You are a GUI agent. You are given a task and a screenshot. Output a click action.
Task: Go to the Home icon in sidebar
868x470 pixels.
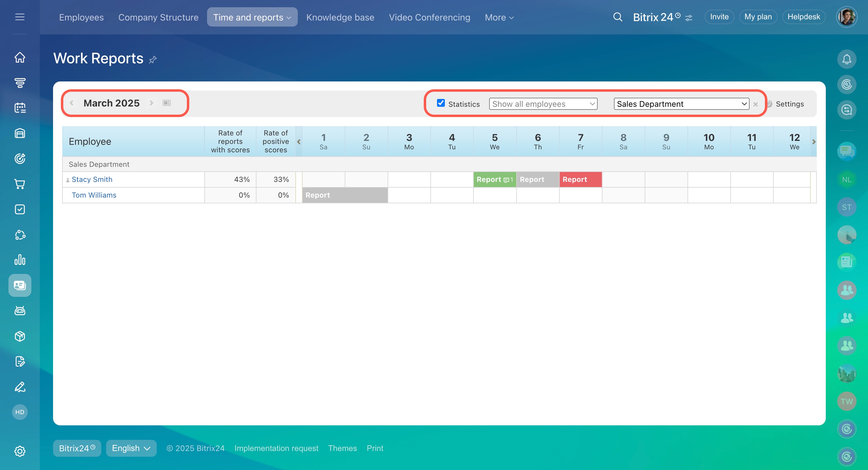[x=20, y=57]
